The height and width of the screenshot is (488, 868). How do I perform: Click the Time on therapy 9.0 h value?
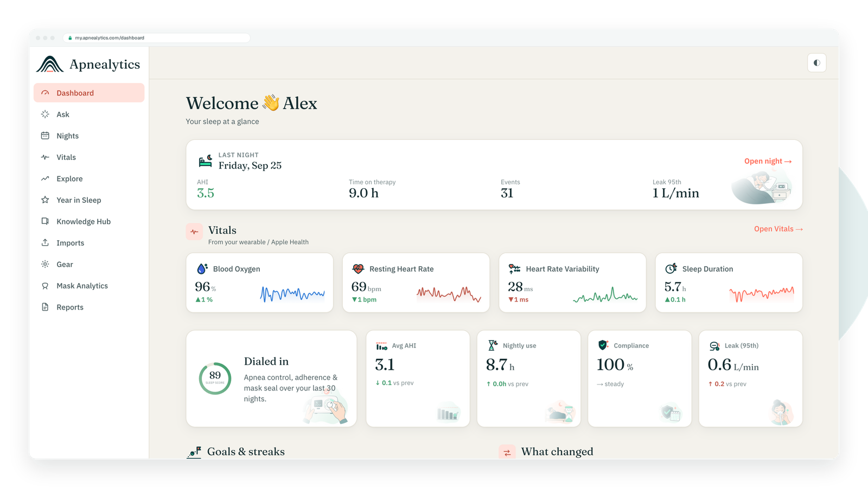tap(363, 193)
